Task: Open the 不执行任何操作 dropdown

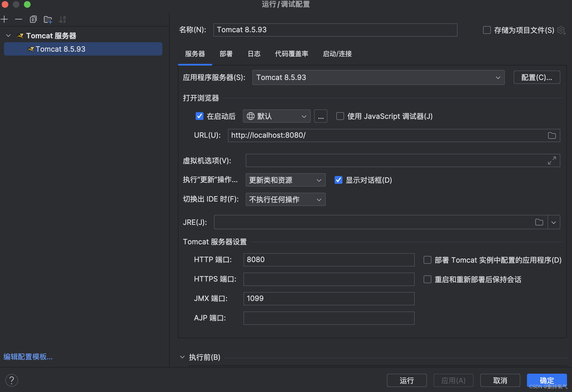Action: point(286,199)
